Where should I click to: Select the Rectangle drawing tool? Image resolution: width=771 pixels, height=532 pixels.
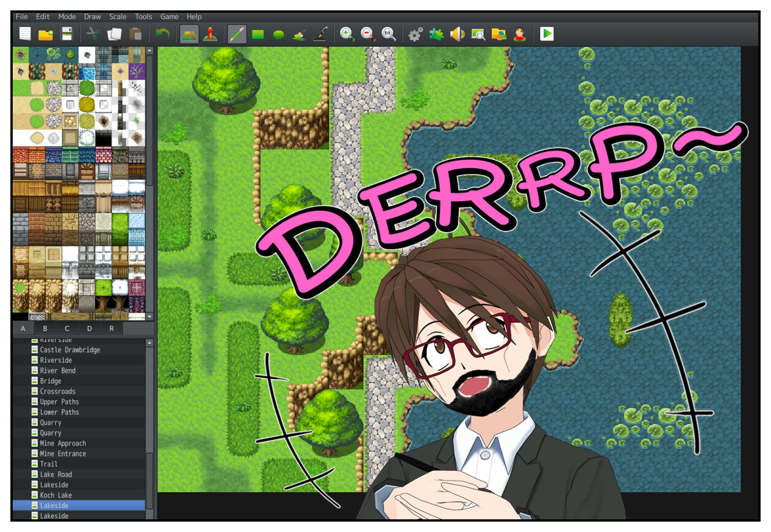pyautogui.click(x=258, y=35)
